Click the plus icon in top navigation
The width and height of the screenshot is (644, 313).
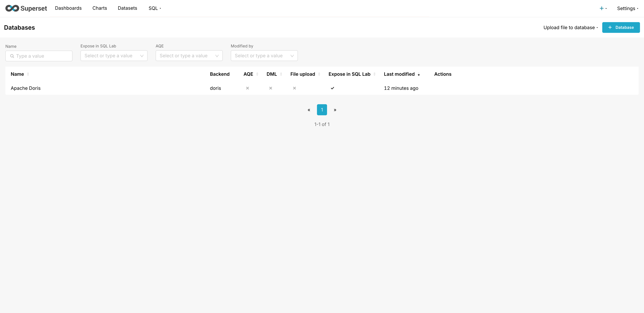click(602, 8)
